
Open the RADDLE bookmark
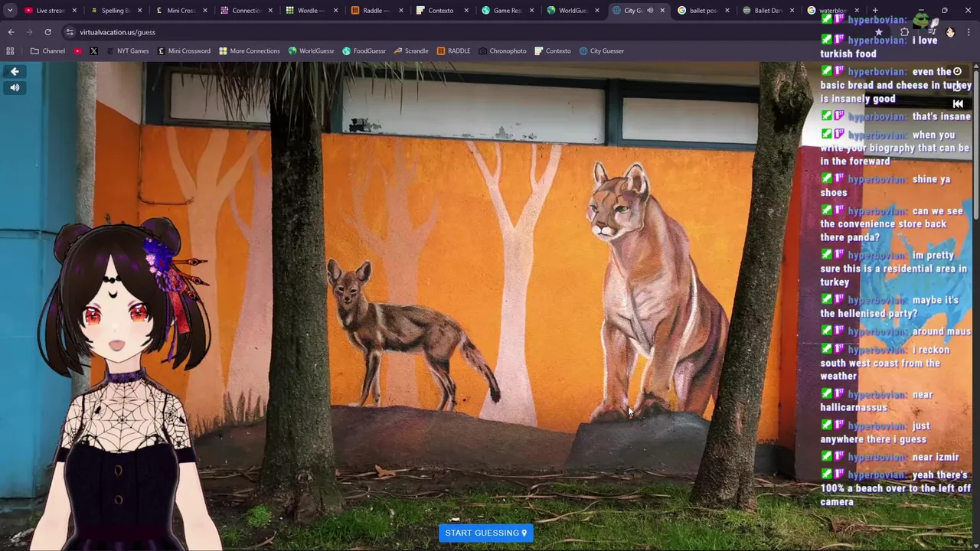point(453,51)
